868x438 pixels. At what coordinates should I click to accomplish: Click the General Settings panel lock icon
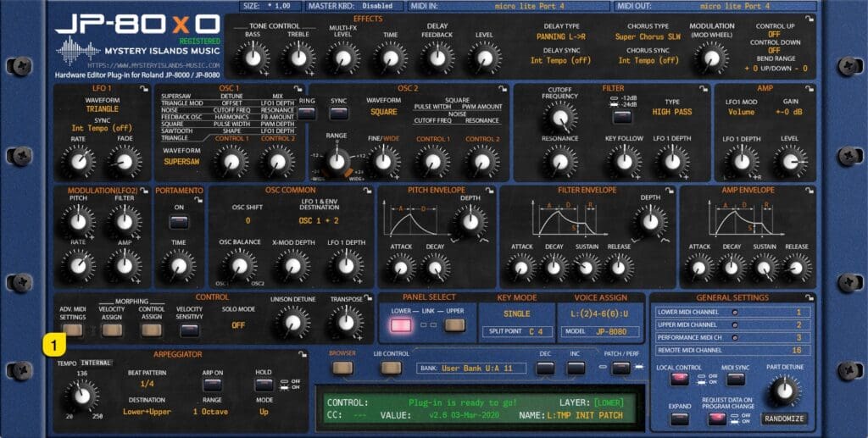[810, 298]
